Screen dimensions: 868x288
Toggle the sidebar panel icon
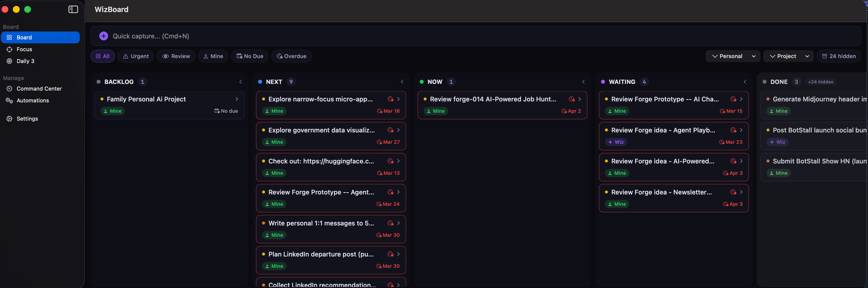[x=73, y=9]
